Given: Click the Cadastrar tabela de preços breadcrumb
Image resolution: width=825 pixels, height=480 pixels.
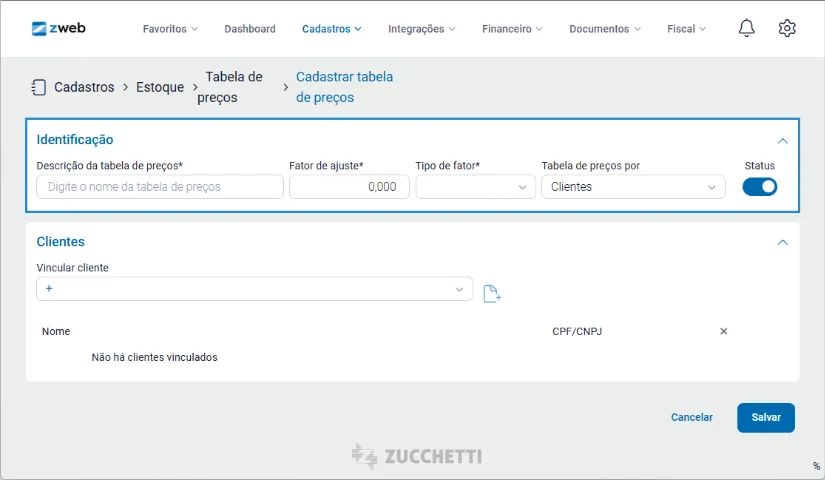Looking at the screenshot, I should (344, 87).
